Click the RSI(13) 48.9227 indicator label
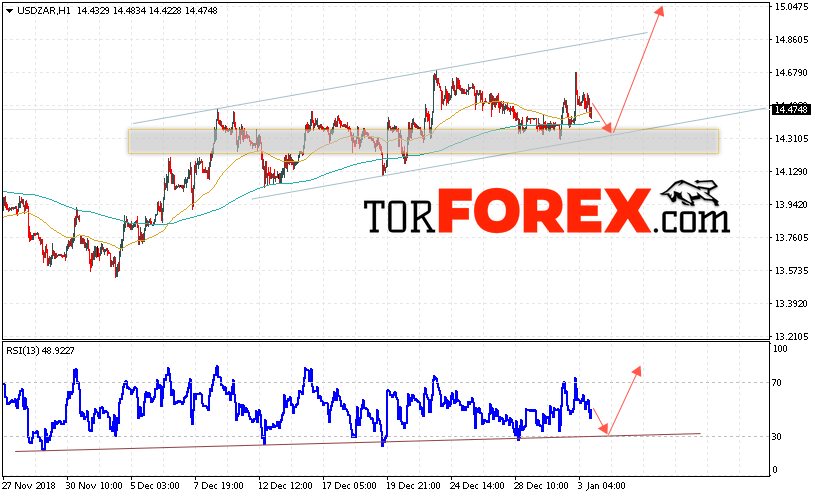This screenshot has width=815, height=497. tap(41, 351)
